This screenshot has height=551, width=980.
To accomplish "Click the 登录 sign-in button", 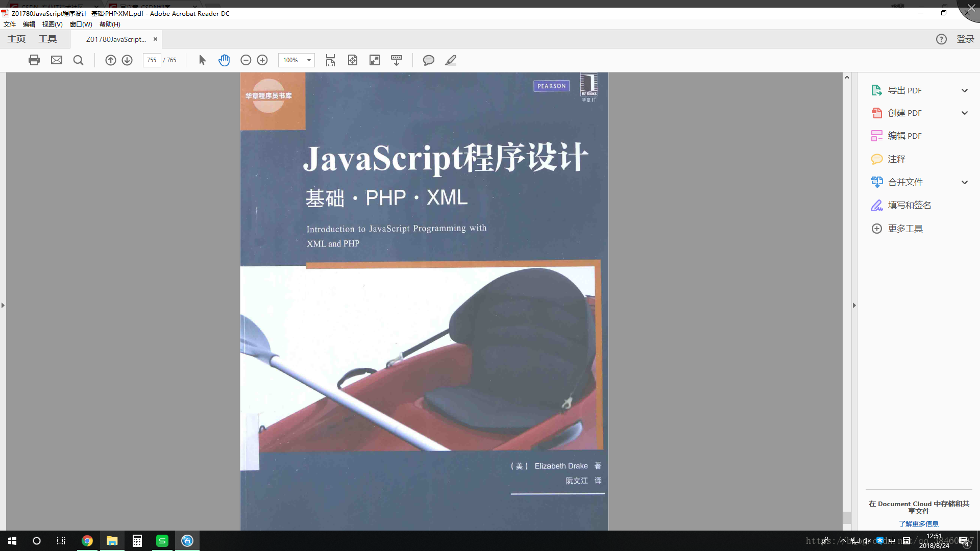I will coord(965,39).
